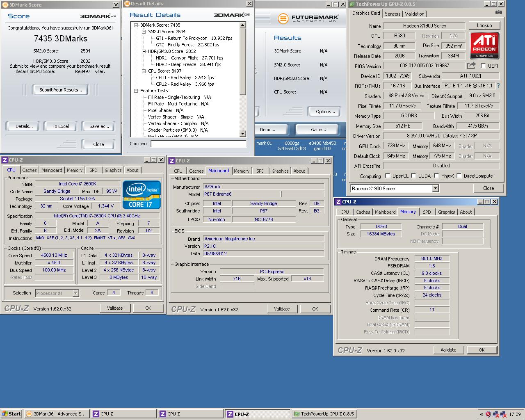Enable the UEFI checkbox in GPU-Z
The image size is (525, 420).
483,66
